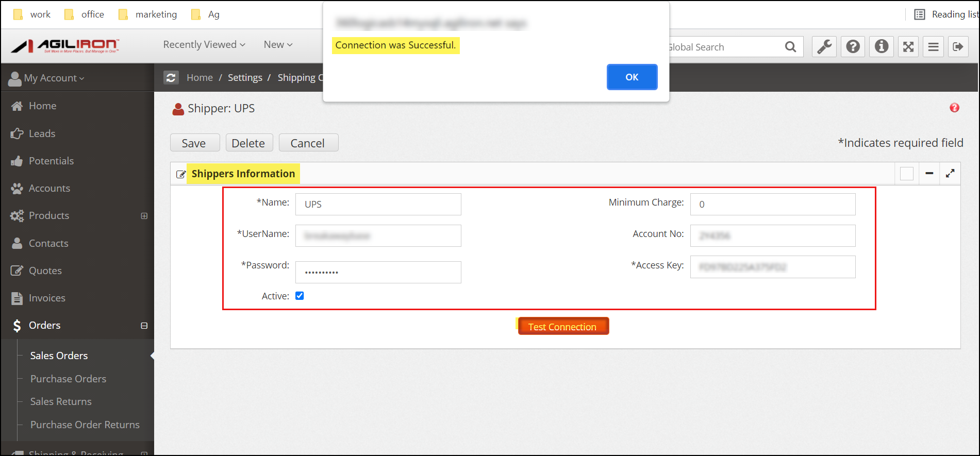Click the Settings breadcrumb link
This screenshot has width=980, height=456.
click(x=245, y=77)
